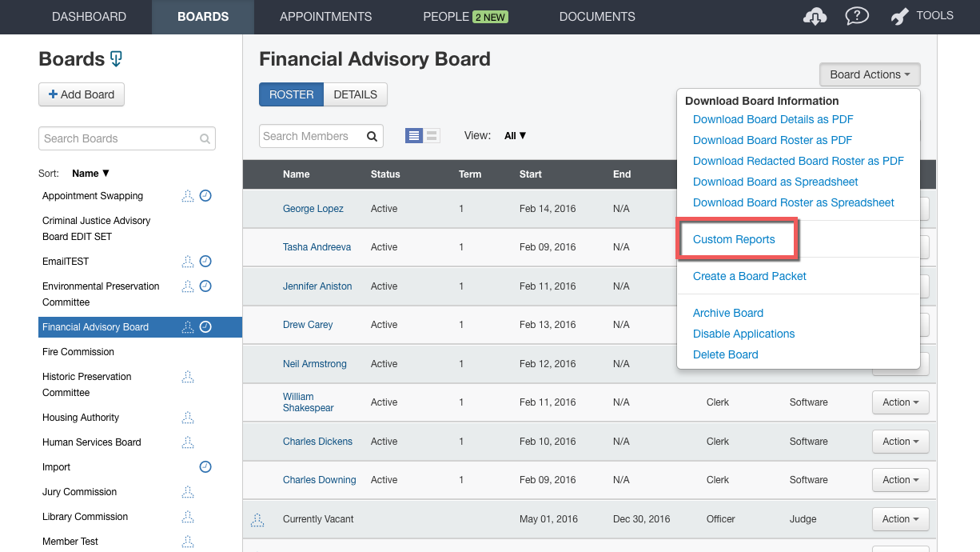Viewport: 980px width, 552px height.
Task: Choose Disable Applications from menu
Action: [x=743, y=334]
